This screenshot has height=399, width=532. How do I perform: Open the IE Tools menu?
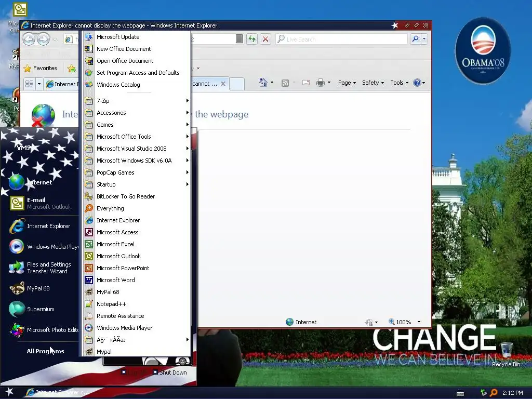399,83
